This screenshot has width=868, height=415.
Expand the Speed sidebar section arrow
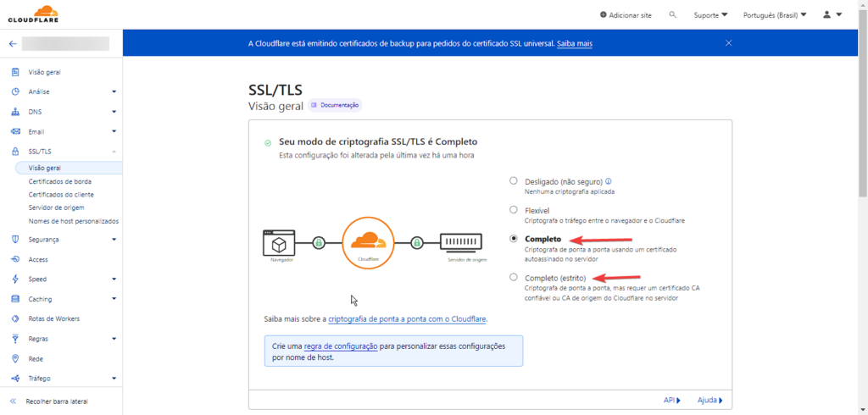(x=114, y=279)
